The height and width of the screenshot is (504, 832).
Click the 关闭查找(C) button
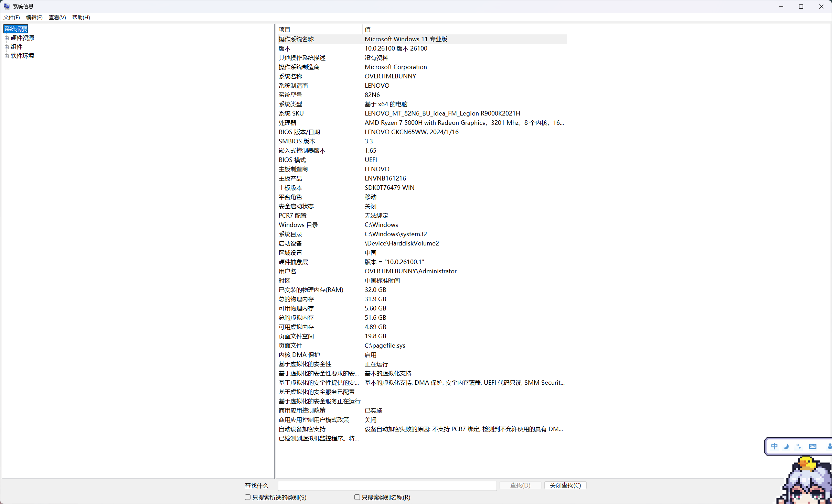pyautogui.click(x=565, y=485)
